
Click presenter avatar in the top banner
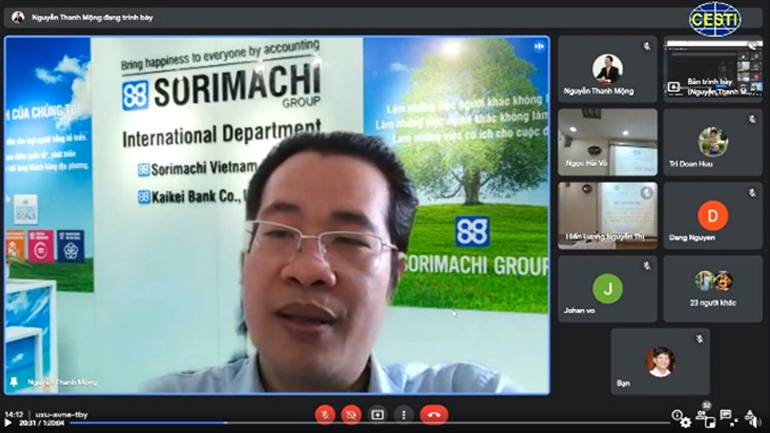[18, 17]
